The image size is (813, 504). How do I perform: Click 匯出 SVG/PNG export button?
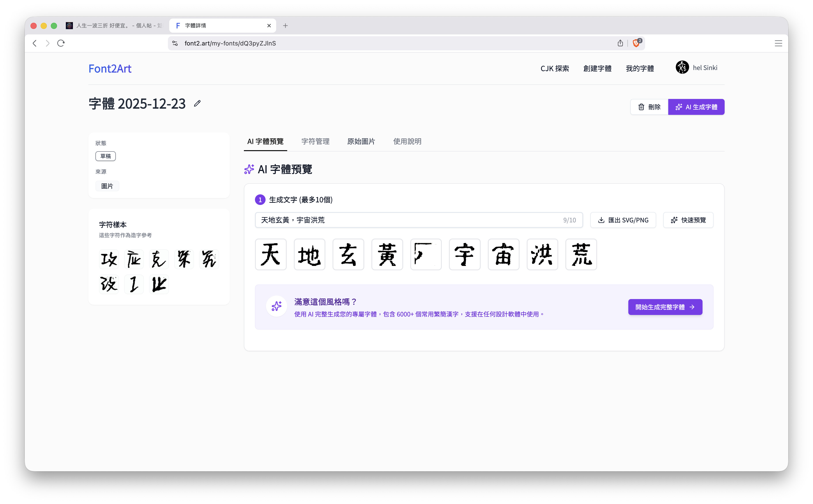click(623, 220)
